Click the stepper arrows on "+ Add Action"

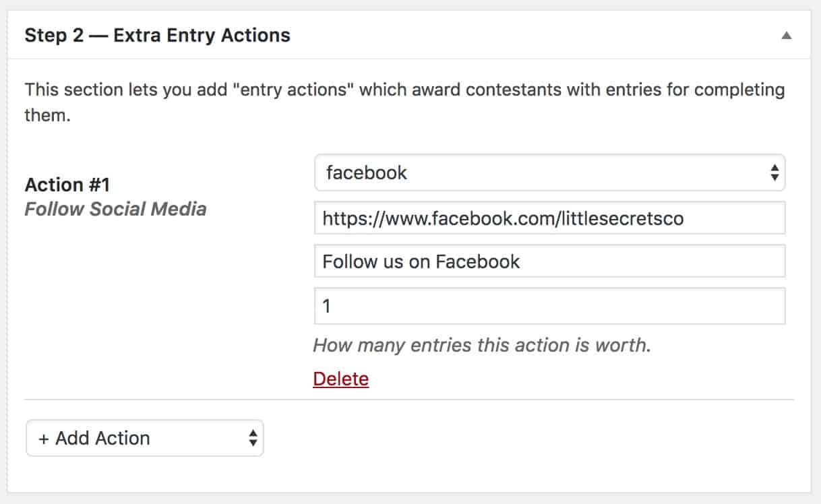coord(251,438)
